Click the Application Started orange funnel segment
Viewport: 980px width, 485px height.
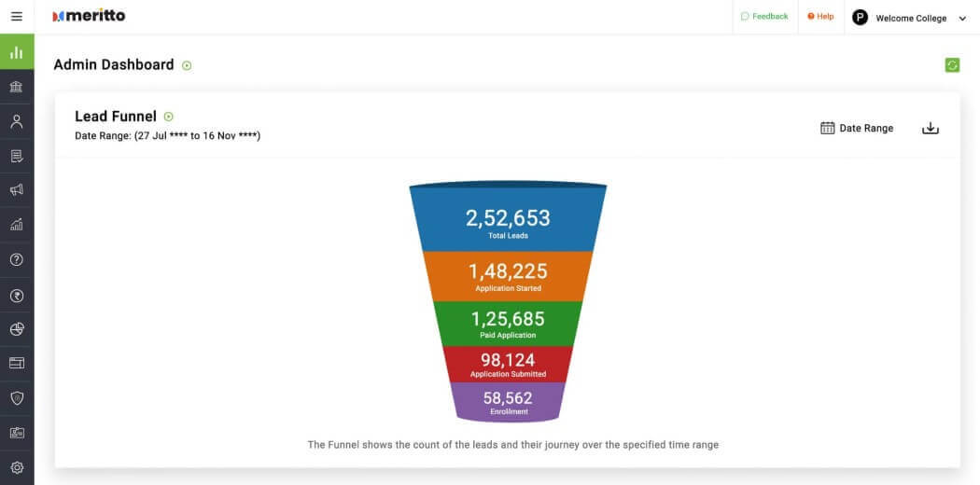coord(508,276)
